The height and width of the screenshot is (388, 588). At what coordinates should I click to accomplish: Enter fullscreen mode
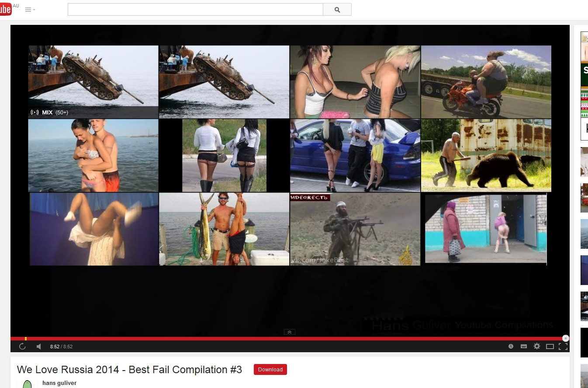563,347
